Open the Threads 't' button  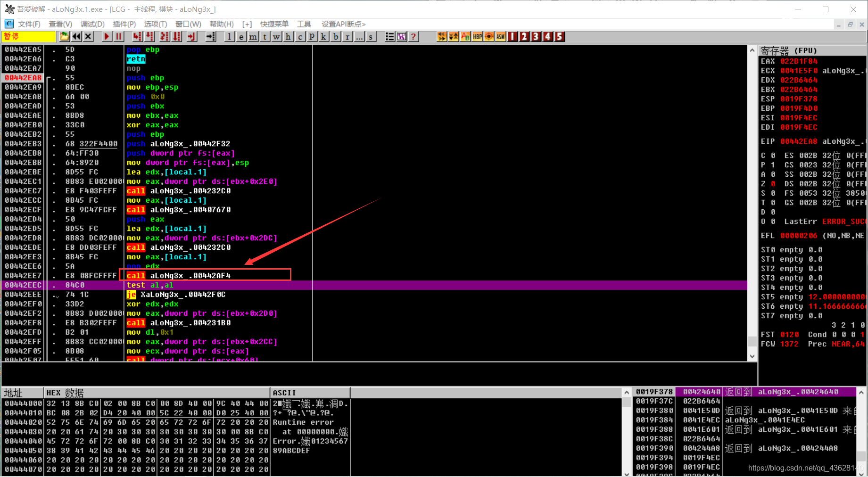pos(265,37)
